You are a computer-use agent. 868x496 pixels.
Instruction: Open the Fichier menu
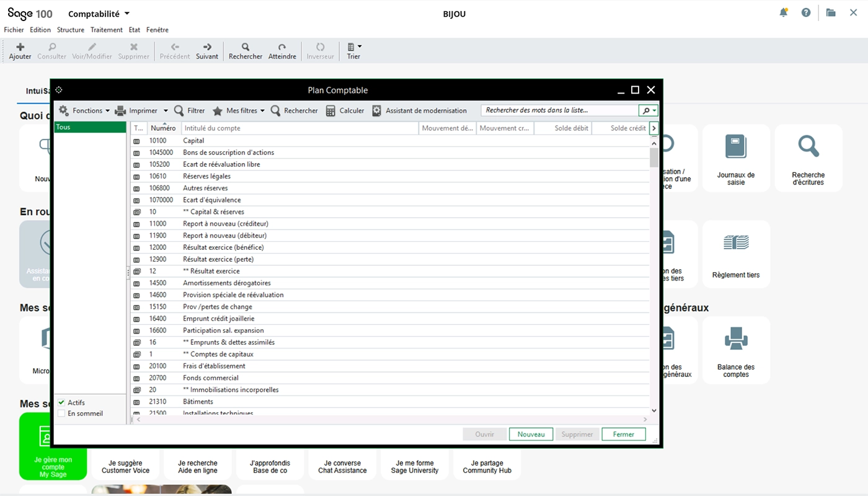pos(14,30)
